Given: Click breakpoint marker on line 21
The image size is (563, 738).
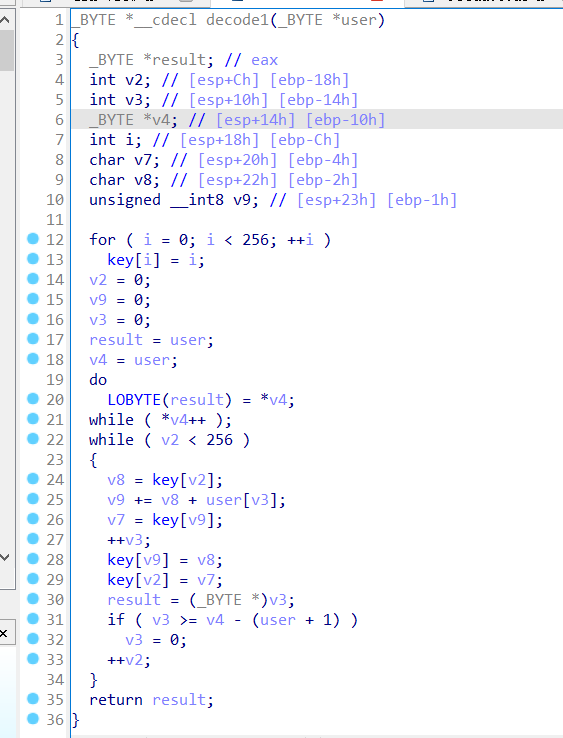Looking at the screenshot, I should 33,419.
